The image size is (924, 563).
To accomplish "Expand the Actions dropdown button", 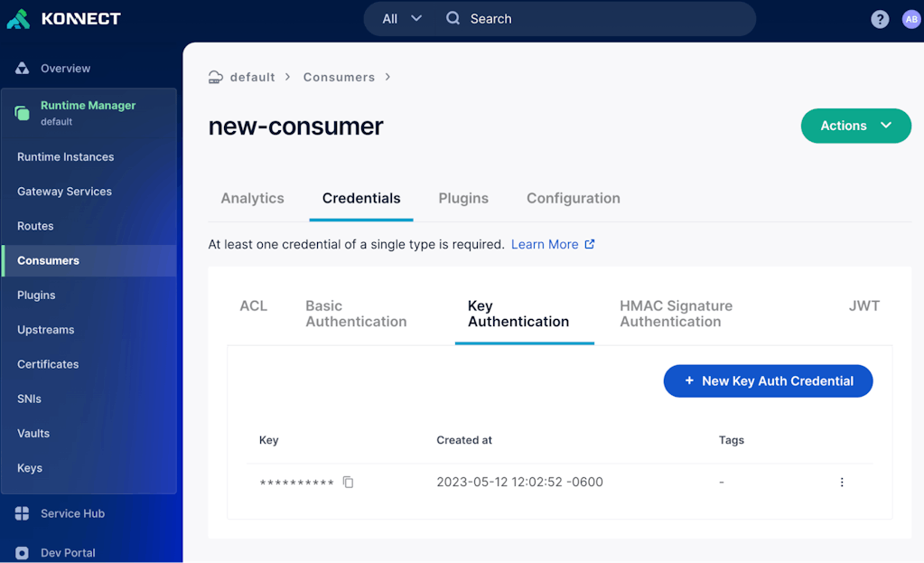I will pos(855,126).
